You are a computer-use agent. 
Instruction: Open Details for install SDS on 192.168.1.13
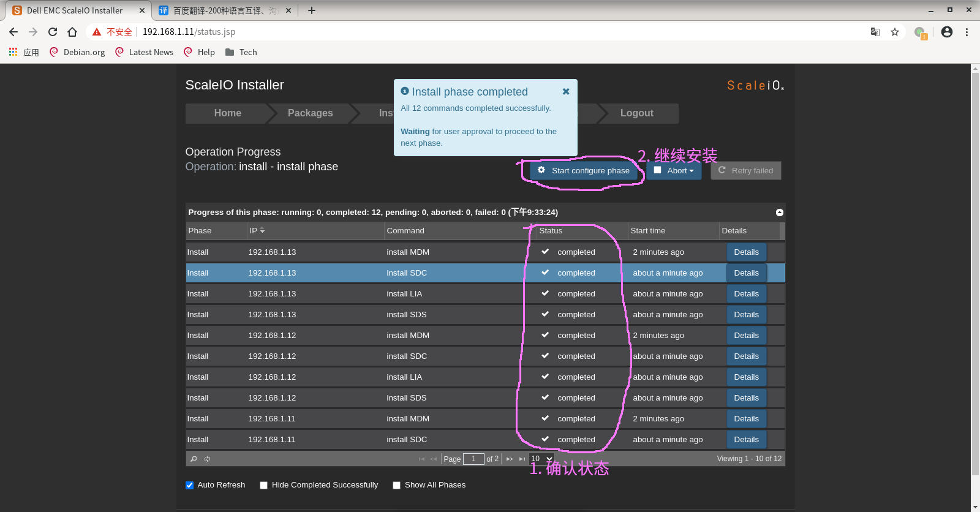click(746, 315)
